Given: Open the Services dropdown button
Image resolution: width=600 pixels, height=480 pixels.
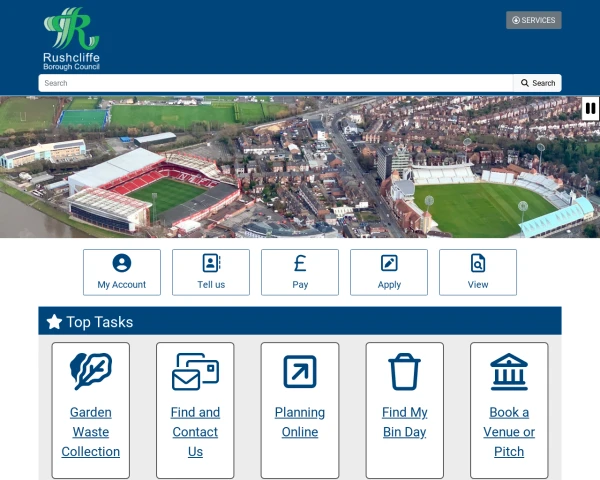Looking at the screenshot, I should pos(533,20).
